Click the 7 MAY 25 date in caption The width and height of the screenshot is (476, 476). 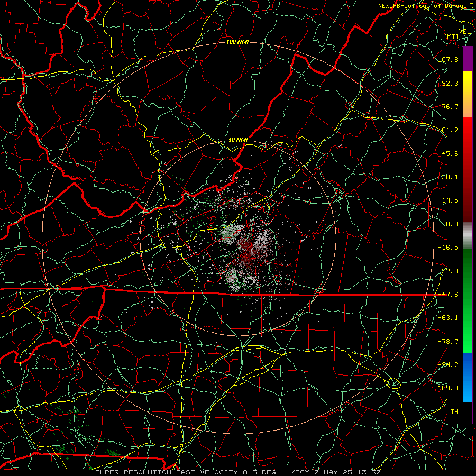coord(334,472)
